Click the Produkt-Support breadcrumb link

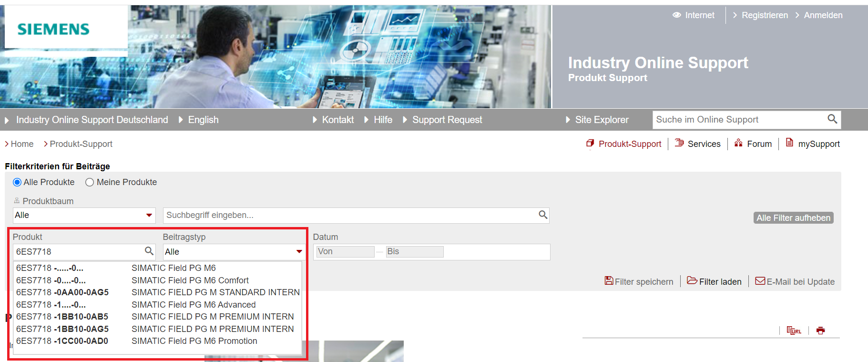pos(81,144)
